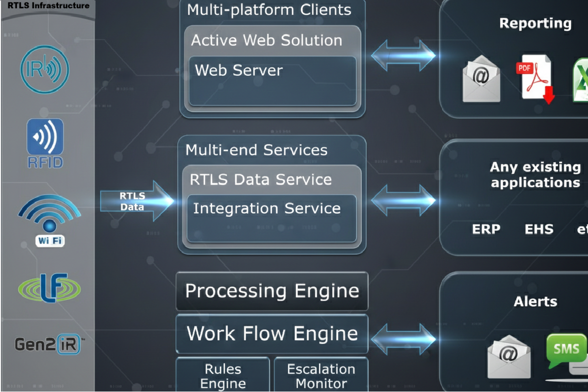Click the ERP label under existing applications

[486, 229]
